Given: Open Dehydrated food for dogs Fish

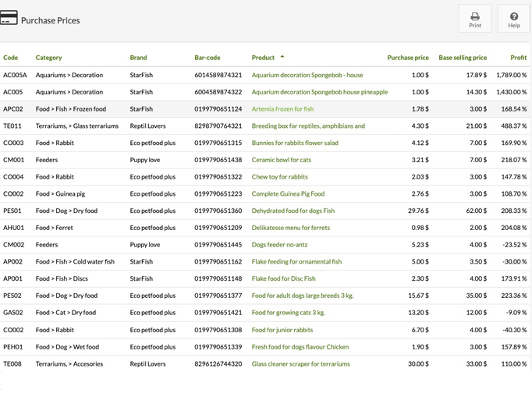Looking at the screenshot, I should click(x=293, y=211).
